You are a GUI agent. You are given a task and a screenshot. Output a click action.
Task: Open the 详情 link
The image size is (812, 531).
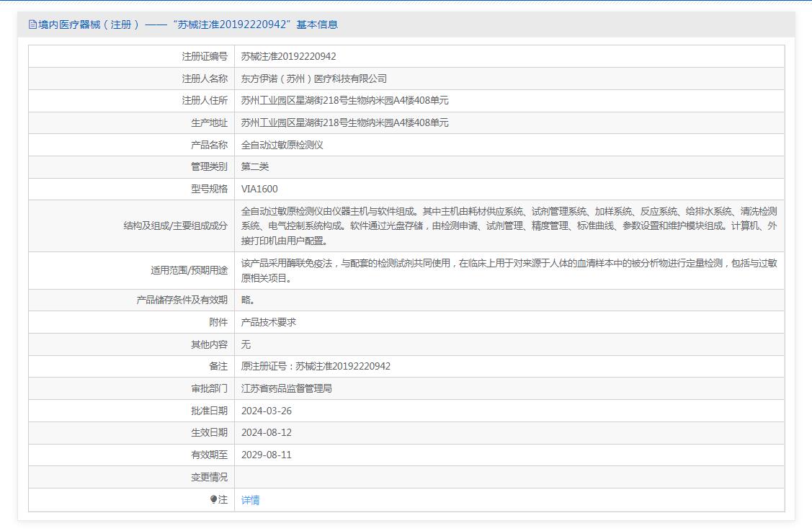250,500
